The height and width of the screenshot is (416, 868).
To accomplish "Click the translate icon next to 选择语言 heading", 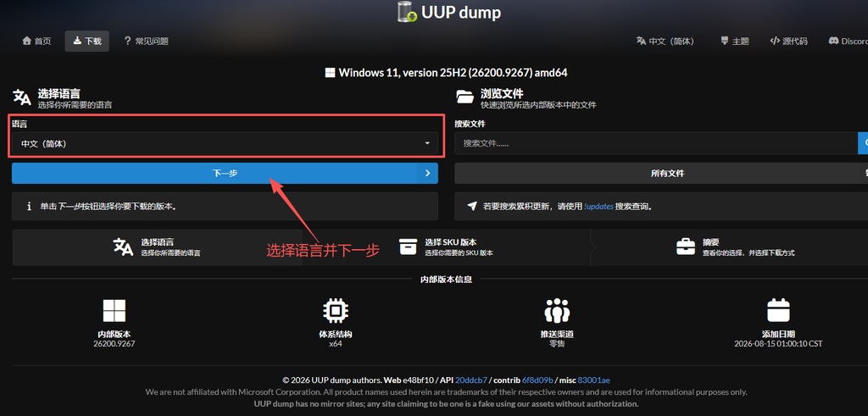I will click(x=22, y=97).
